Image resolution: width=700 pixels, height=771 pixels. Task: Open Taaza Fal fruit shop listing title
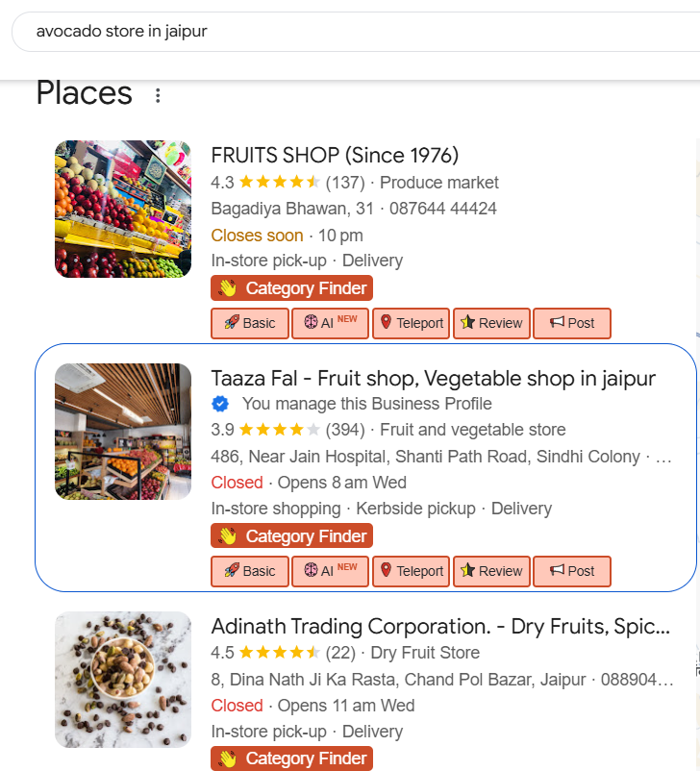(433, 378)
